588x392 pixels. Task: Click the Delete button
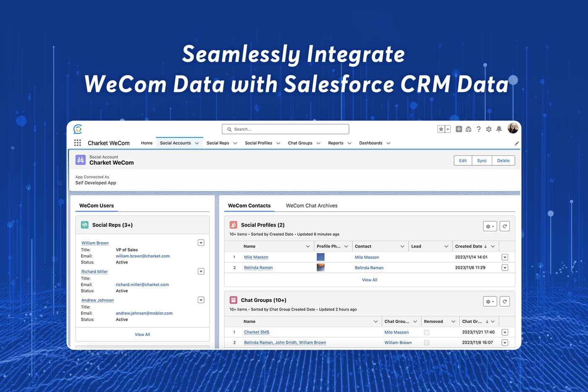click(503, 161)
